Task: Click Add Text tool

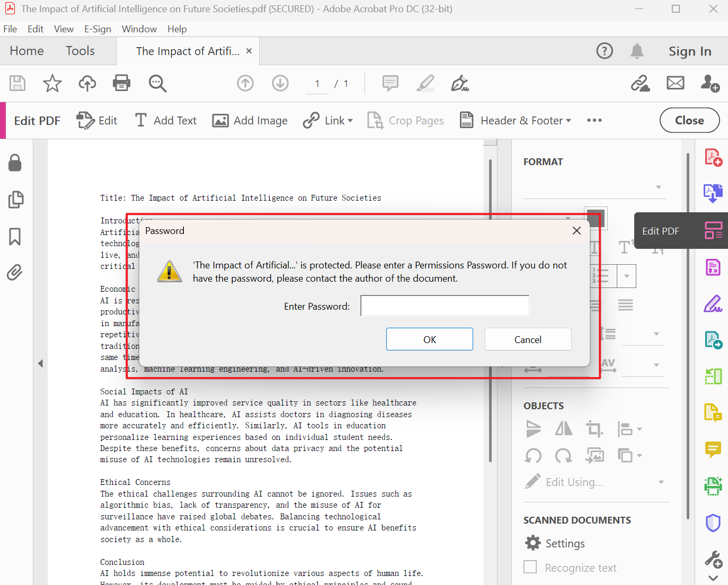Action: (165, 121)
